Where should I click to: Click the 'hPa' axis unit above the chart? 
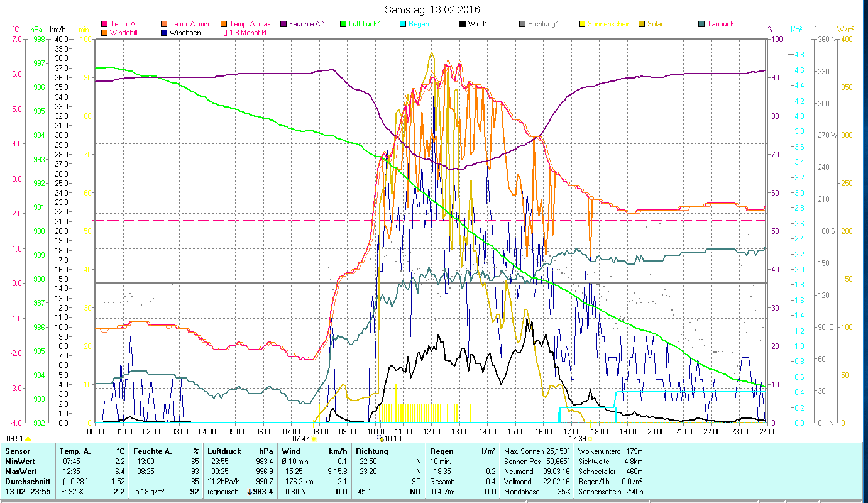(36, 29)
